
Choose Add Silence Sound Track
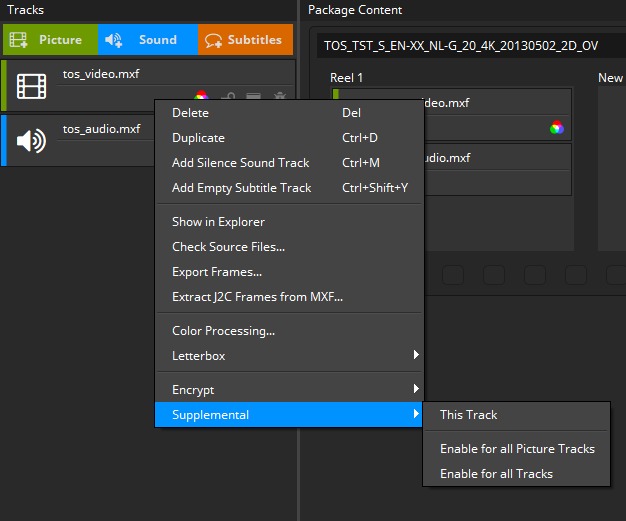pos(240,163)
